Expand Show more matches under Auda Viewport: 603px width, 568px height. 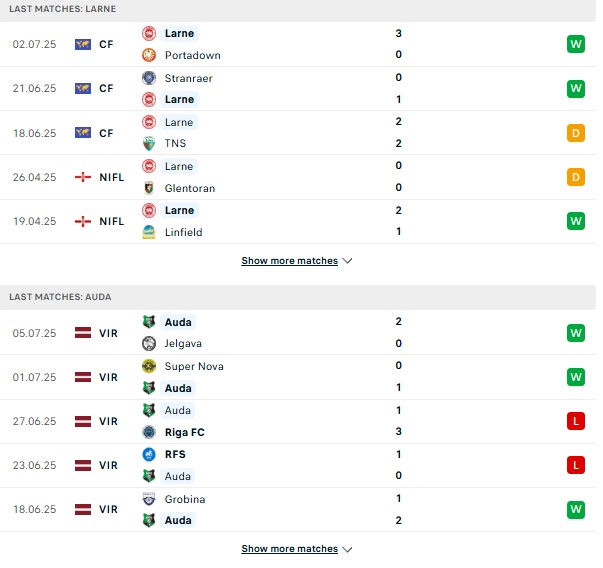point(290,549)
